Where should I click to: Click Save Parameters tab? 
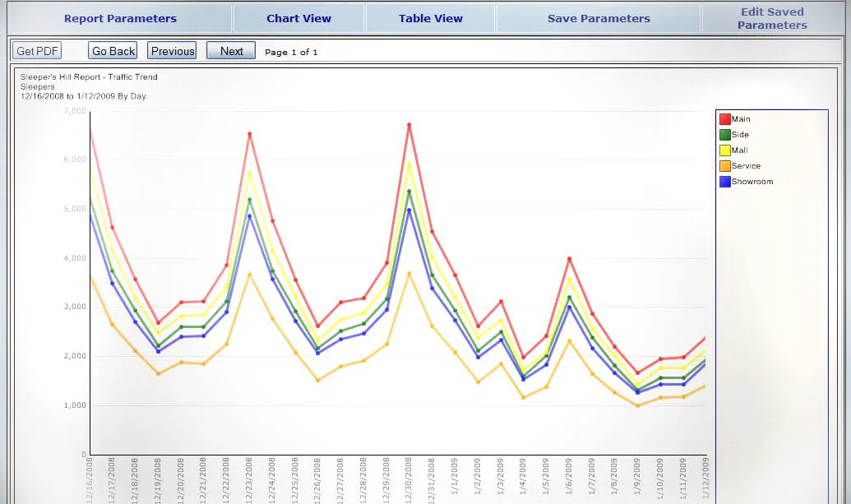pyautogui.click(x=598, y=18)
